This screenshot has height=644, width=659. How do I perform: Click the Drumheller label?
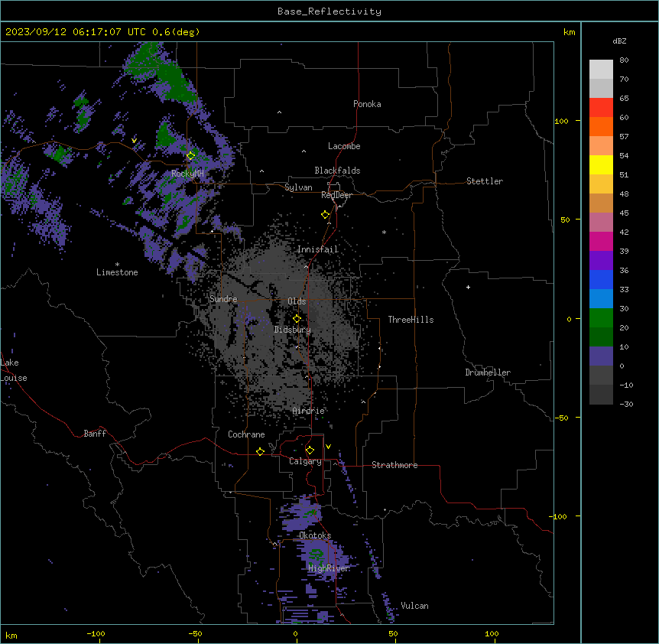tap(488, 372)
